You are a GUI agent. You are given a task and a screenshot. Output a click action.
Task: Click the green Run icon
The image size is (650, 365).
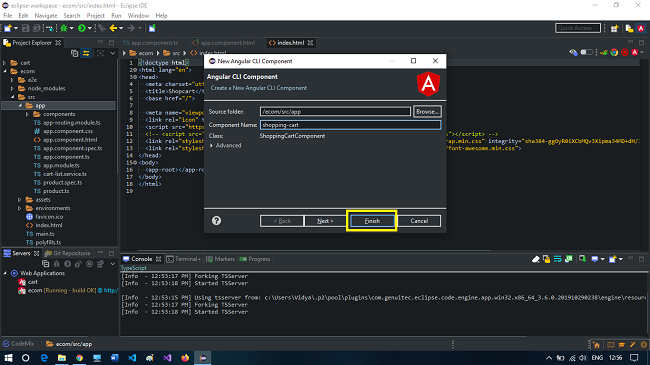point(82,28)
